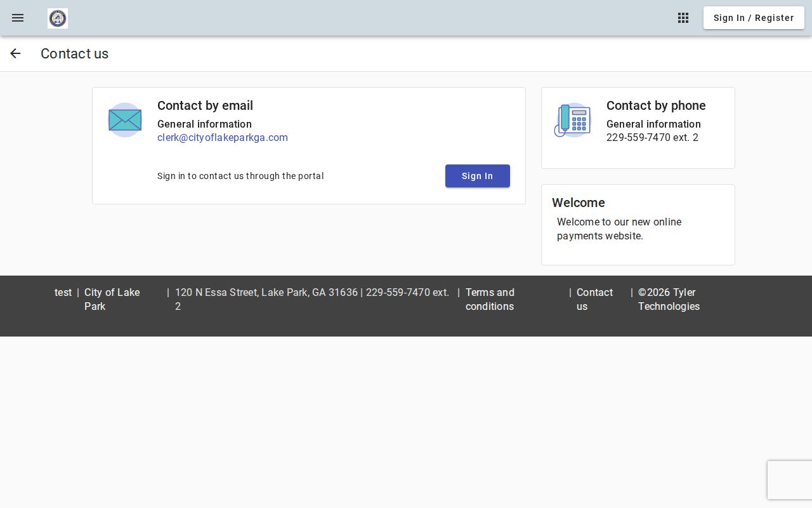The image size is (812, 508).
Task: Open the apps grid icon
Action: [x=683, y=18]
